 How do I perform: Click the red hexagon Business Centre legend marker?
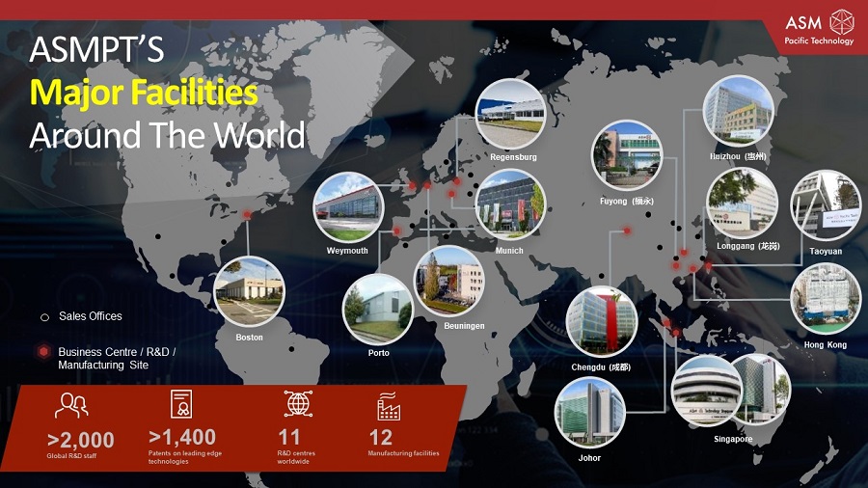[43, 351]
